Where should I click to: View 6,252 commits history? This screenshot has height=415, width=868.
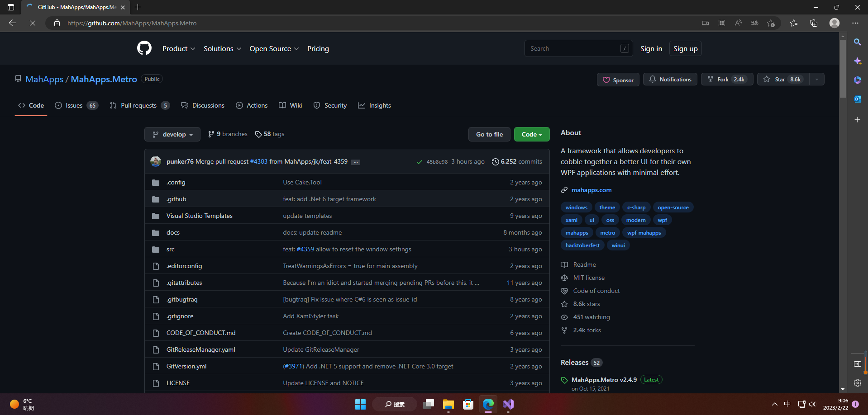pos(517,161)
